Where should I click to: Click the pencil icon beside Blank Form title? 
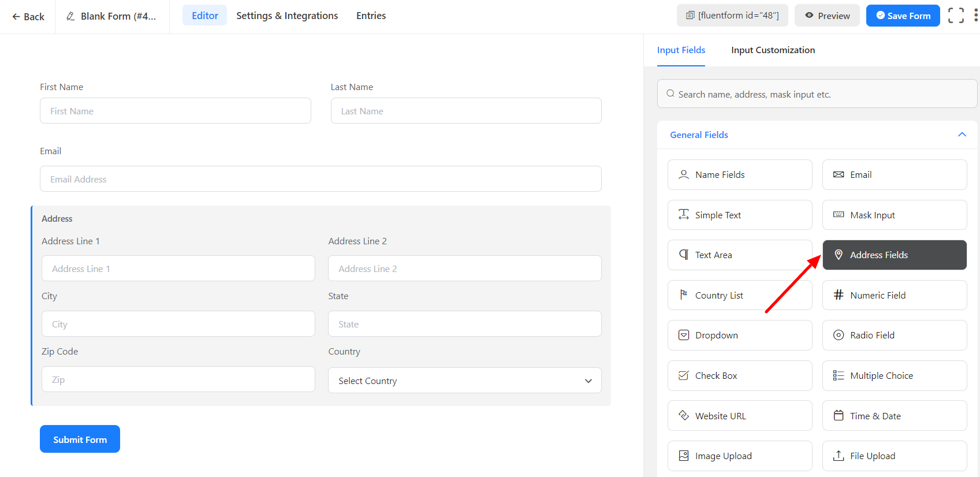70,16
